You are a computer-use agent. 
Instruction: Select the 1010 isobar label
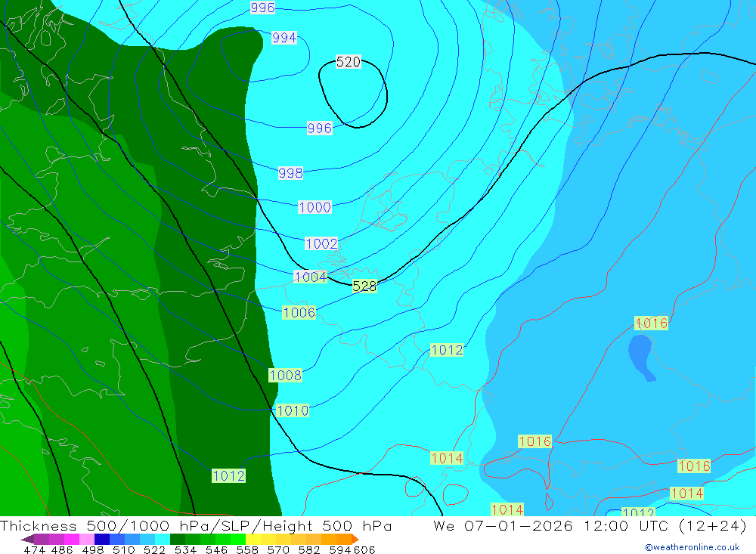(x=293, y=411)
